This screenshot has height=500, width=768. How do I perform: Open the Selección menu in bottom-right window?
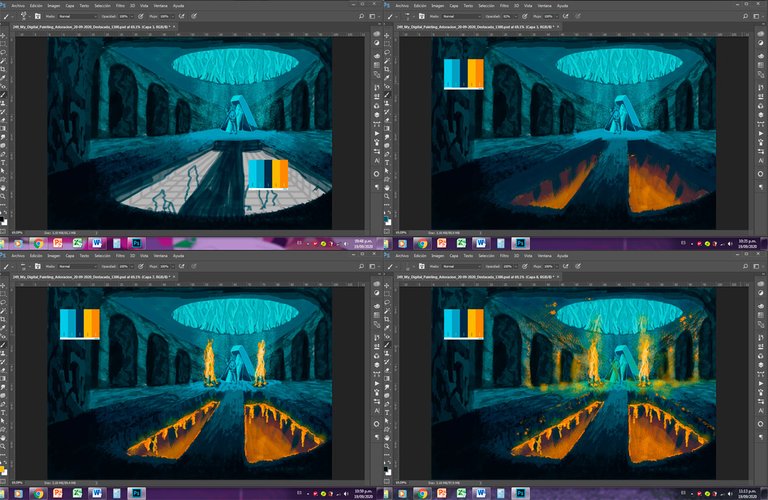point(486,255)
